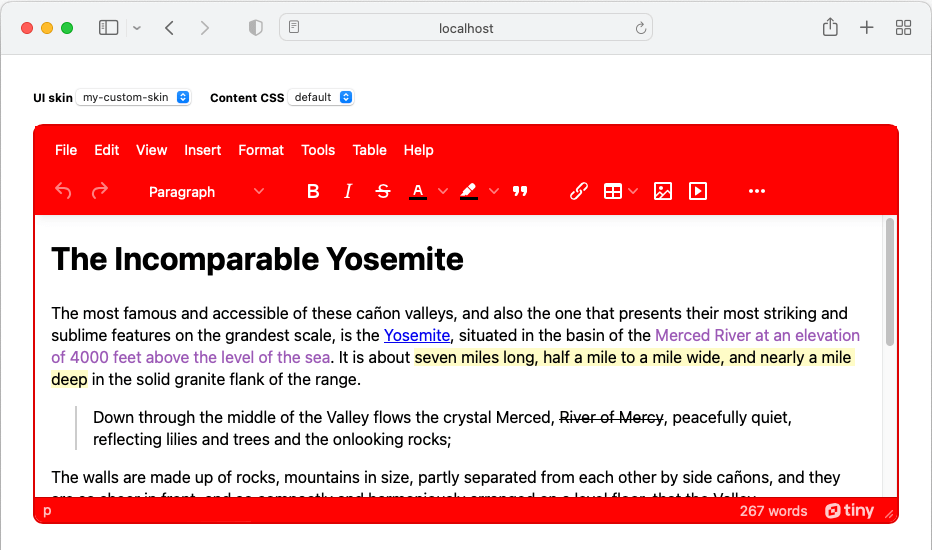This screenshot has height=550, width=932.
Task: Toggle strikethrough formatting
Action: [382, 191]
